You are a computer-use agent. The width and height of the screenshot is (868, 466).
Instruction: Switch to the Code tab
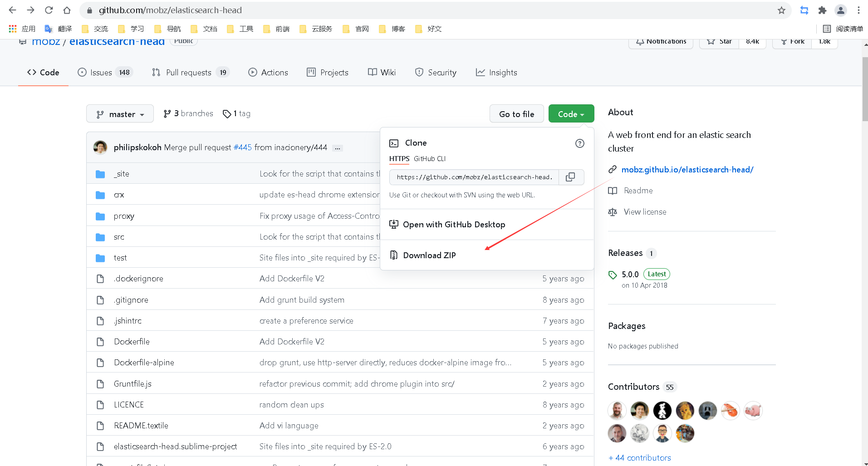point(43,73)
